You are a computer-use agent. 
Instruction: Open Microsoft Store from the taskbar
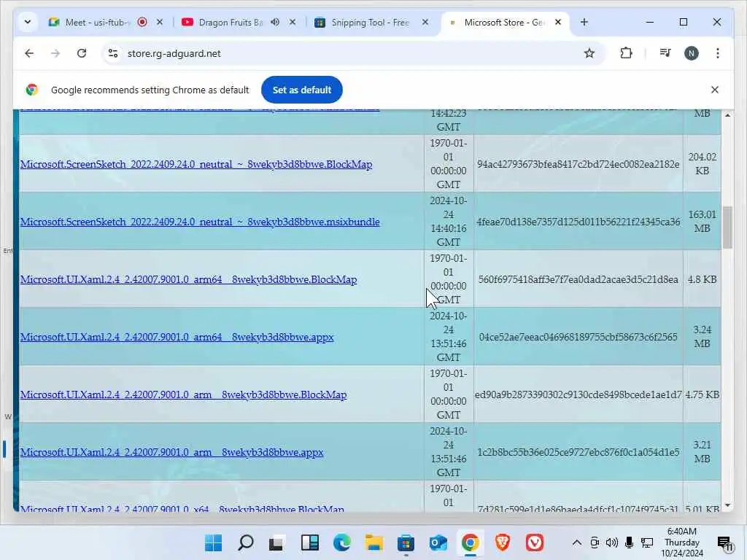406,542
